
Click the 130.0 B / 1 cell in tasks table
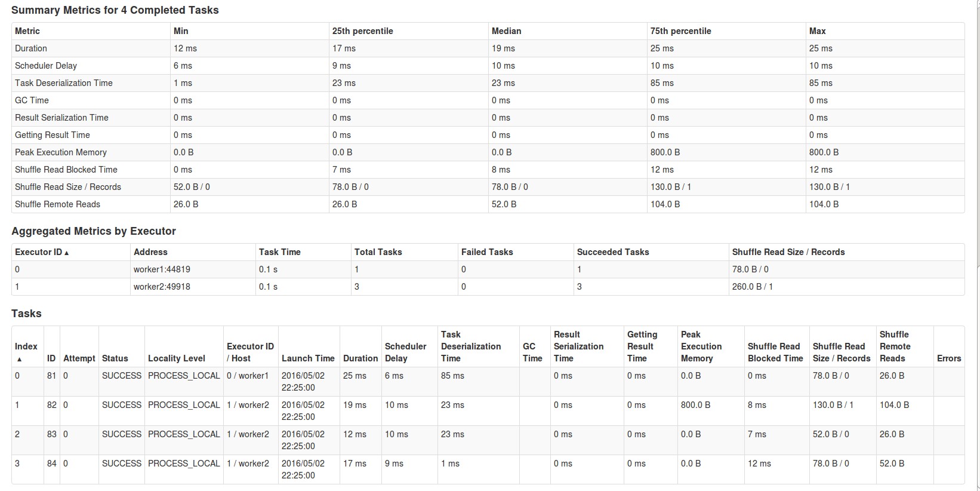pos(833,405)
